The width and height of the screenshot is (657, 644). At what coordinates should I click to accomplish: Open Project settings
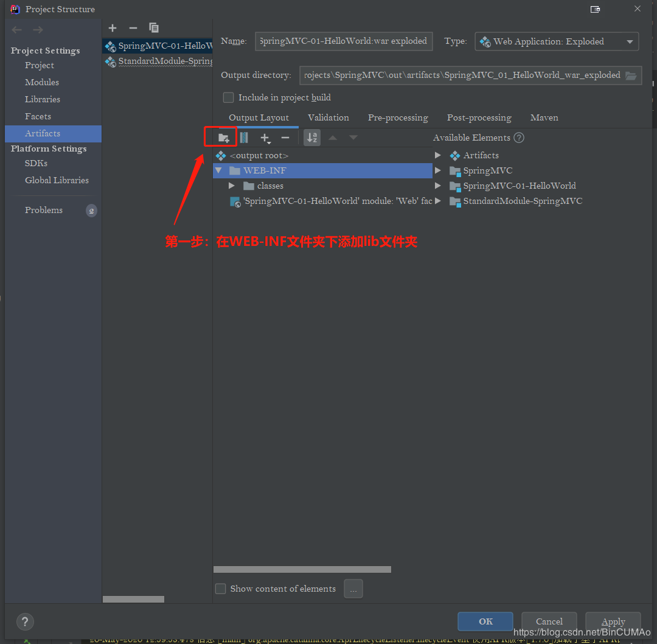point(40,65)
